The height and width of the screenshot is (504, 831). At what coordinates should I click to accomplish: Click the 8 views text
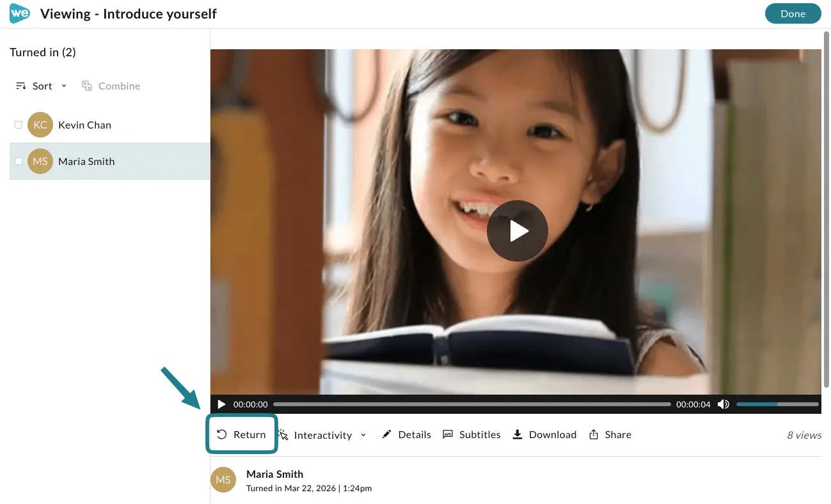[804, 435]
